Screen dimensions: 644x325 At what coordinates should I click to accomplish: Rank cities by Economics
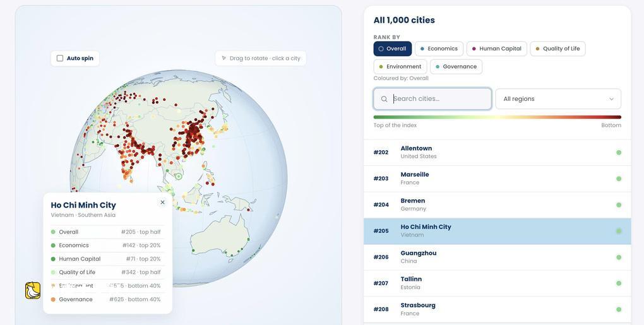(x=439, y=49)
